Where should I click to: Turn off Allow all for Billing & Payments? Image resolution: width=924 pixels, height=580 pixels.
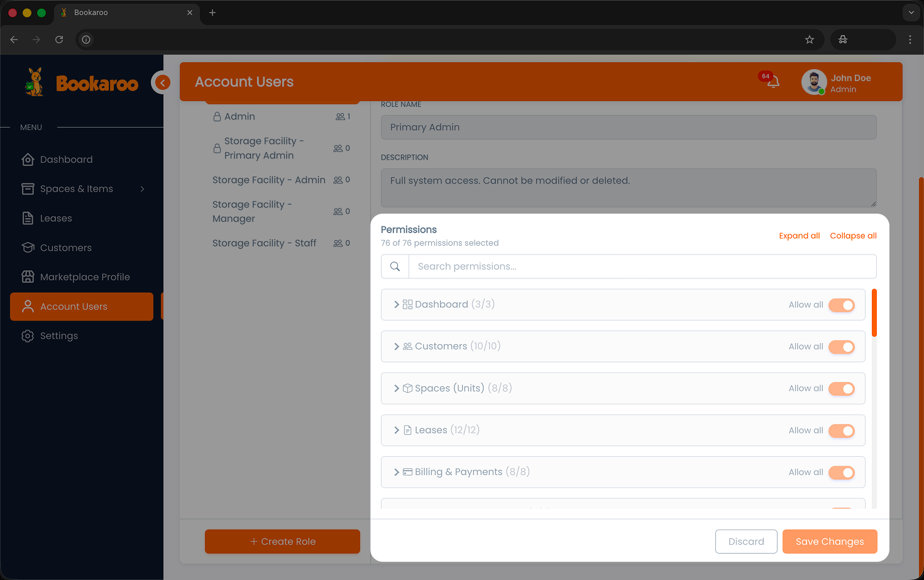click(841, 472)
